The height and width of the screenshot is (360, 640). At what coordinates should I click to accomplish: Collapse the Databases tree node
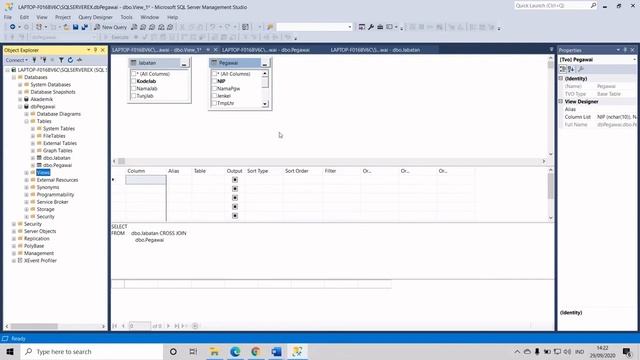(13, 77)
